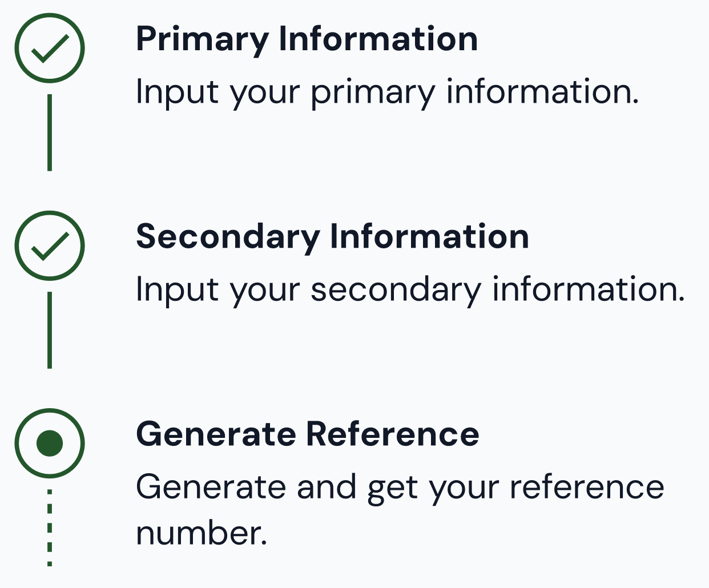Open the Secondary Information step title
709x588 pixels.
click(333, 237)
